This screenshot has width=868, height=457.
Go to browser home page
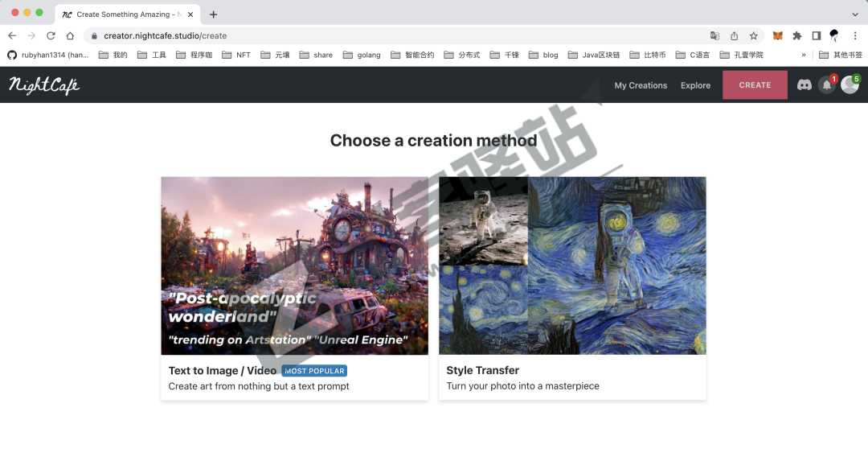[70, 35]
